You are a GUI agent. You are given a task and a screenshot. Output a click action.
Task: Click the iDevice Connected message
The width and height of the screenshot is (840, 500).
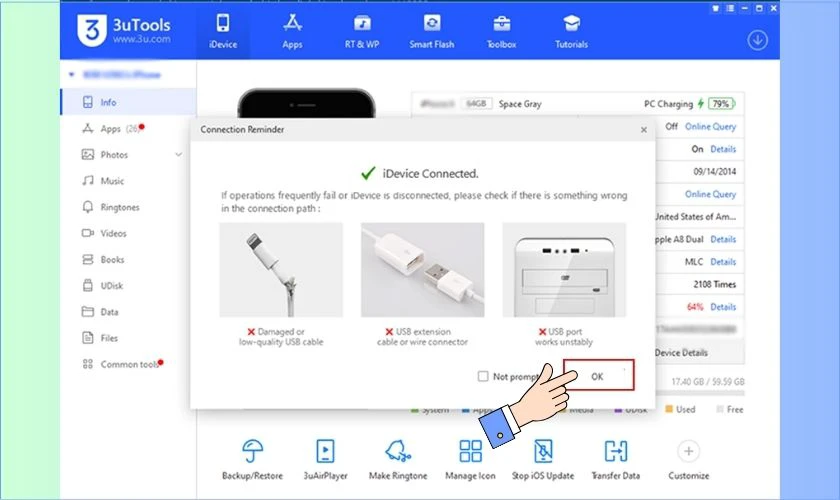click(x=430, y=174)
